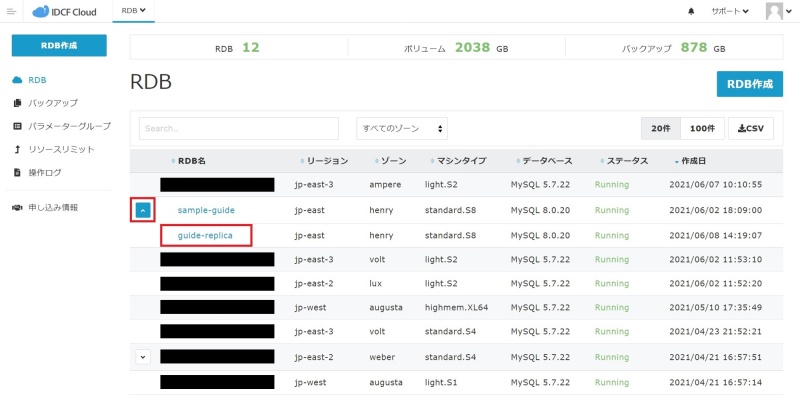Open the hamburger menu icon
Image resolution: width=800 pixels, height=395 pixels.
click(11, 11)
